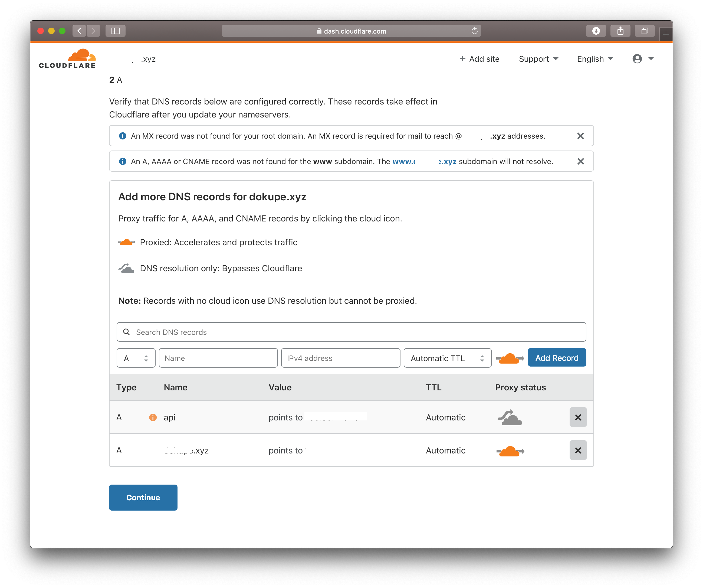This screenshot has width=703, height=588.
Task: Click the info icon on www notice
Action: click(x=123, y=161)
